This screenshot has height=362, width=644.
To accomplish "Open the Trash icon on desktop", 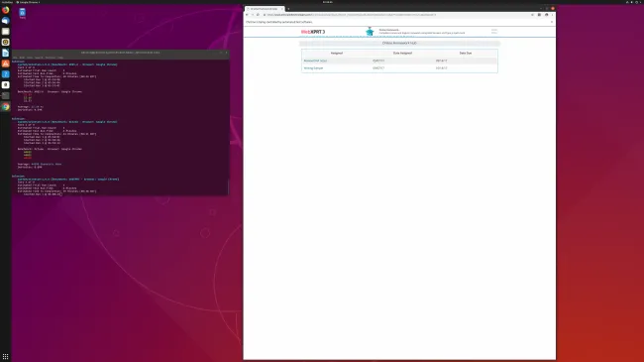I will point(22,13).
